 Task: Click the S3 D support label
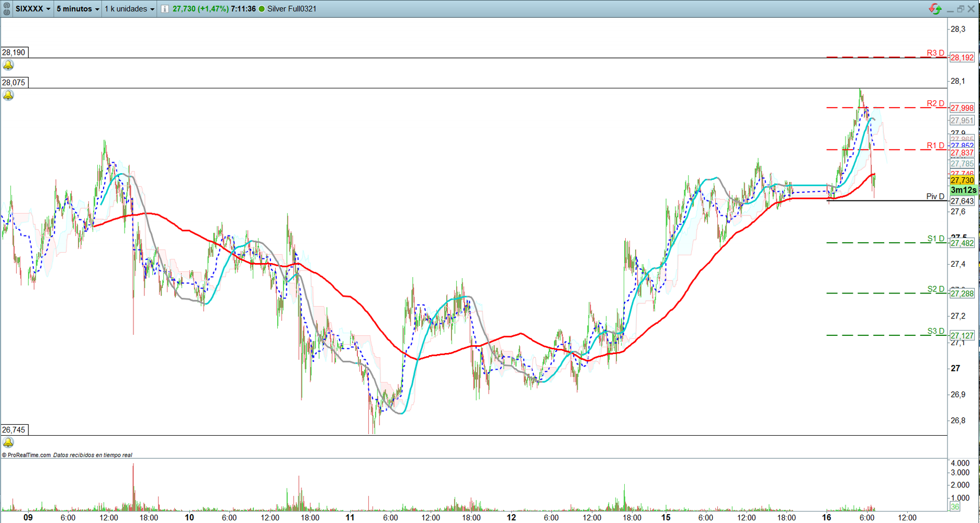[936, 331]
